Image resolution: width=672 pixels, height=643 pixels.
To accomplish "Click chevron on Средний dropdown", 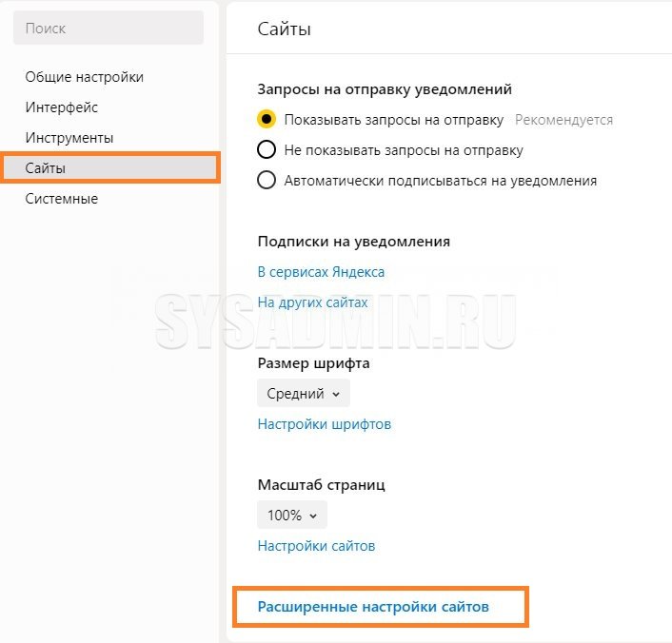I will (336, 395).
